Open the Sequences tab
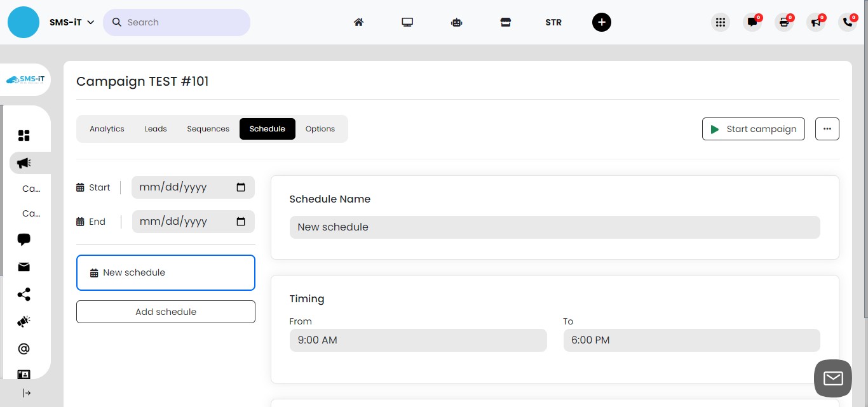Image resolution: width=868 pixels, height=407 pixels. point(208,128)
